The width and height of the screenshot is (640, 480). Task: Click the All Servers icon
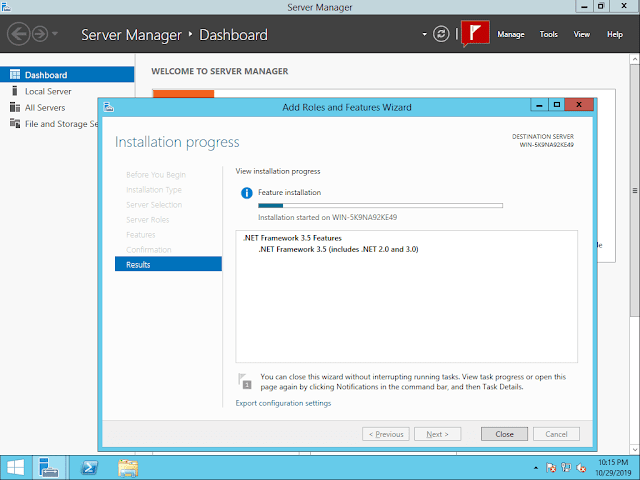[15, 107]
